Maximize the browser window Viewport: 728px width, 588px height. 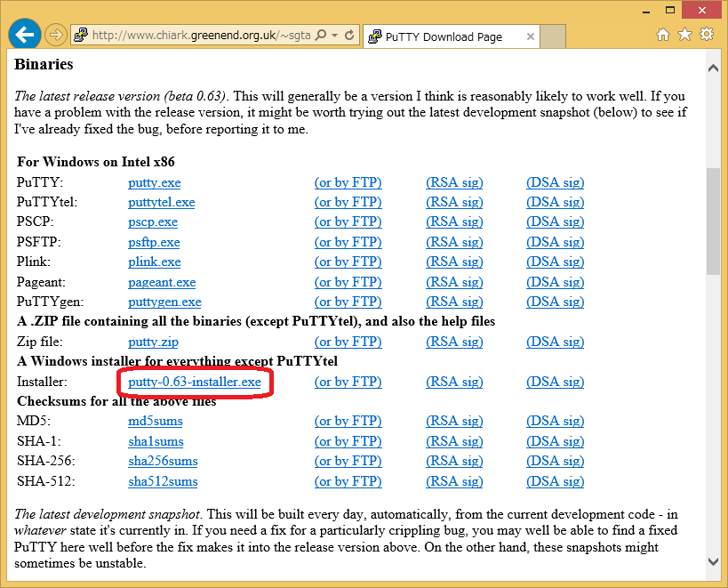669,10
